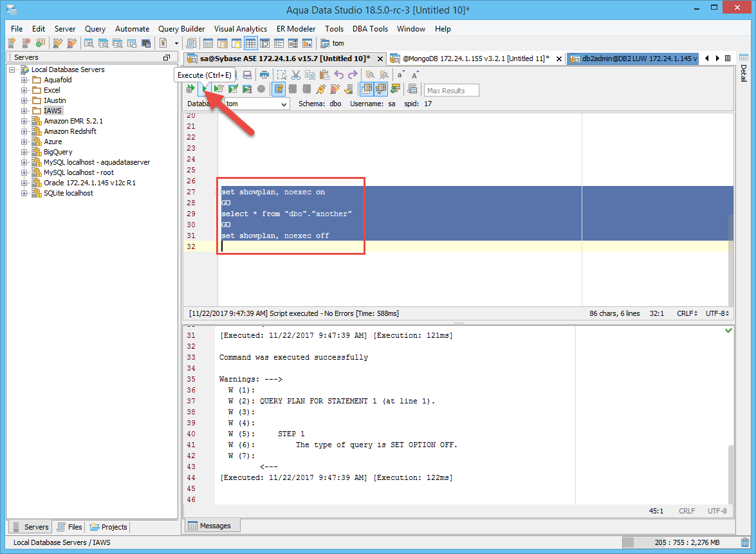The image size is (756, 554).
Task: Click the Save As disk icon
Action: coord(247,75)
